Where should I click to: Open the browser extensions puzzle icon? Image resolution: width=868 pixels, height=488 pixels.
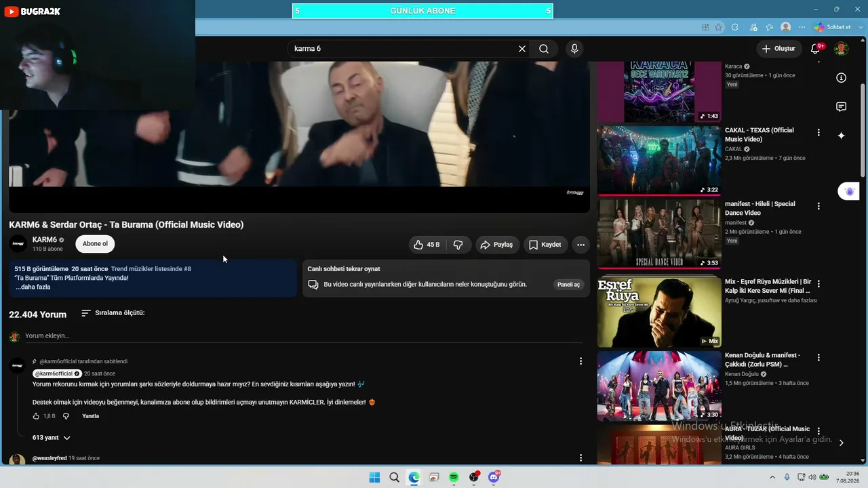(735, 27)
